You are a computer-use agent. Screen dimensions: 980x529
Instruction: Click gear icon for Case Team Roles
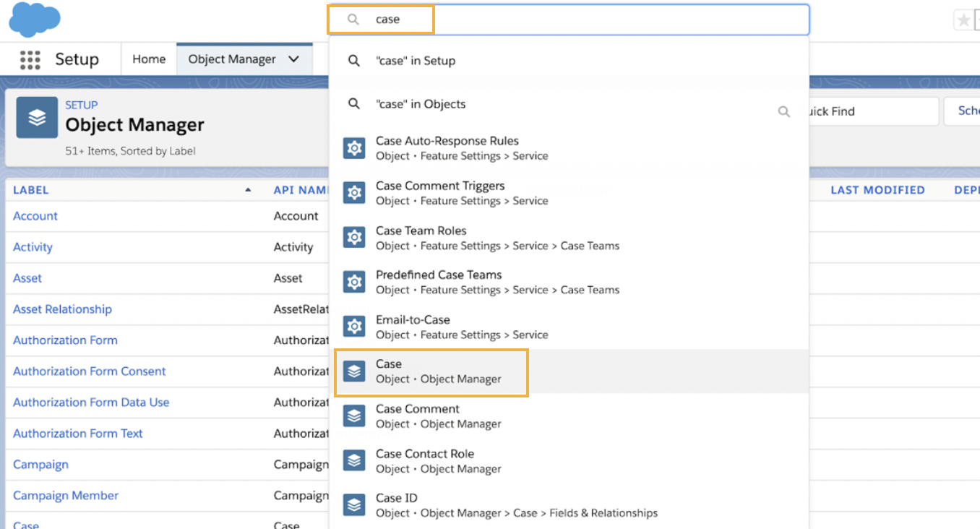point(354,238)
